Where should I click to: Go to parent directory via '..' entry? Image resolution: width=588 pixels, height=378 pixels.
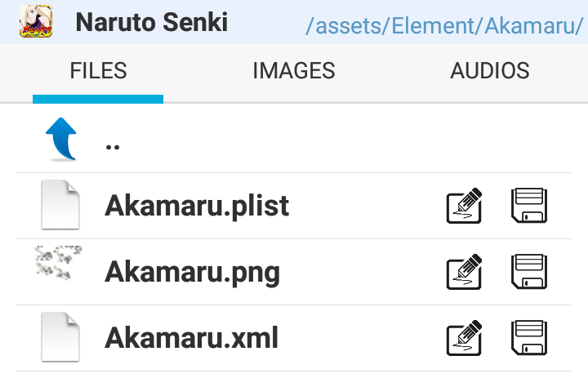tap(114, 145)
